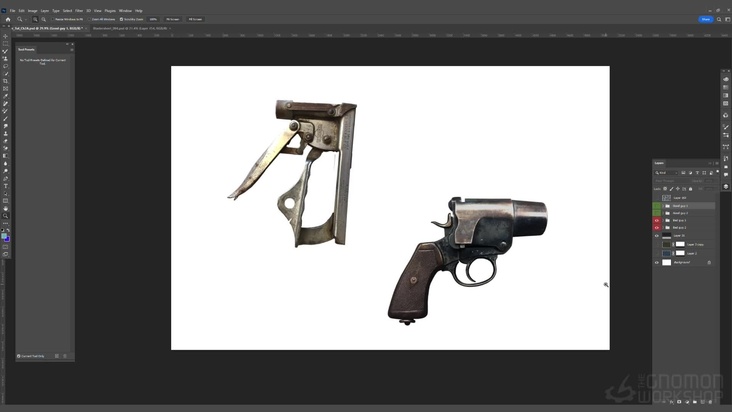Open the Filter menu
This screenshot has height=412, width=732.
[79, 10]
